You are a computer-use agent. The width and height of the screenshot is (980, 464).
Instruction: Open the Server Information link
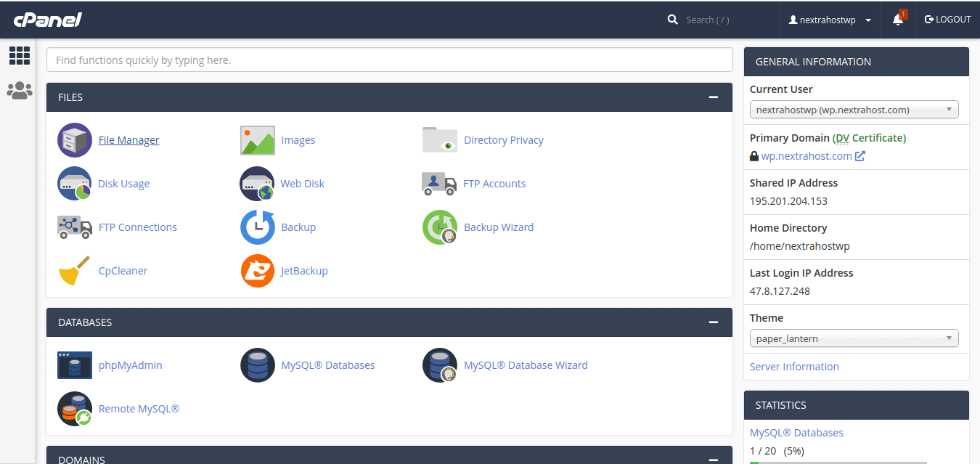[794, 366]
